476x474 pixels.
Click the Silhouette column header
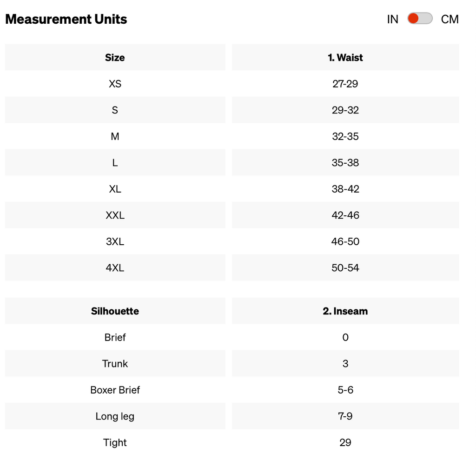(115, 311)
